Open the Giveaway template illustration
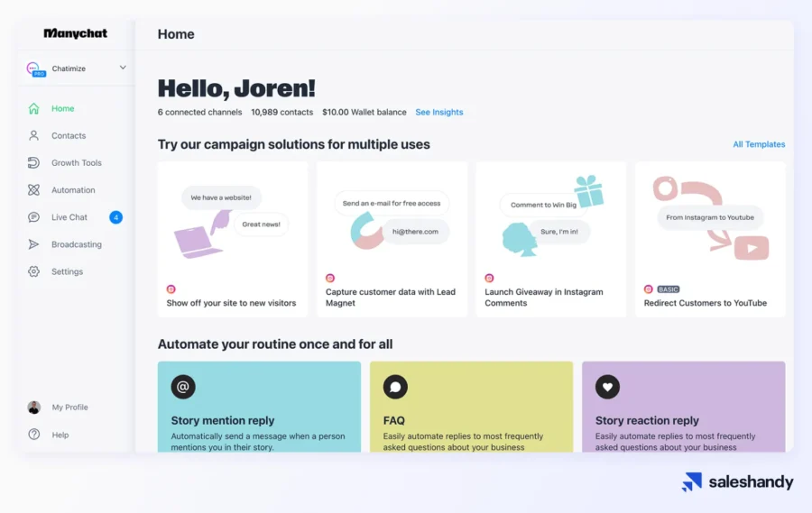 (x=551, y=217)
